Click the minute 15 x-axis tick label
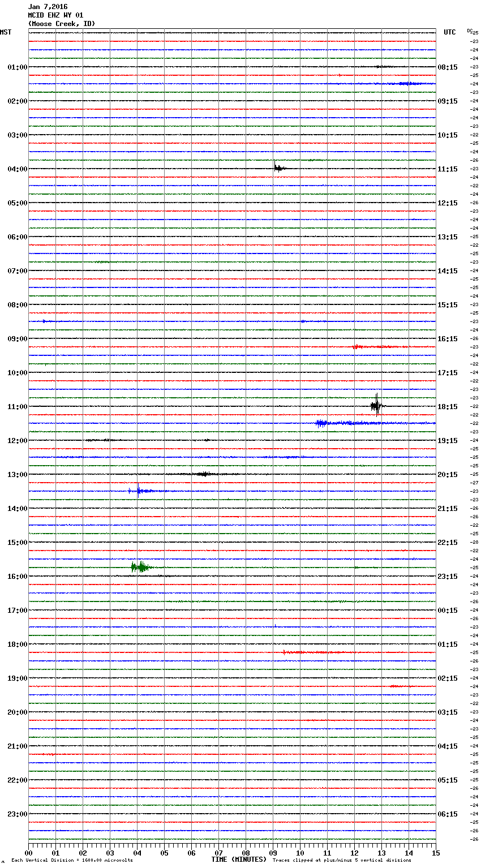The width and height of the screenshot is (481, 868). coord(436,853)
